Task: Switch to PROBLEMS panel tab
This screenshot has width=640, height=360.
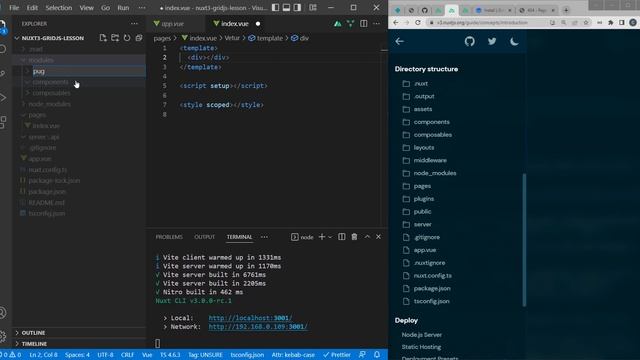Action: 169,237
